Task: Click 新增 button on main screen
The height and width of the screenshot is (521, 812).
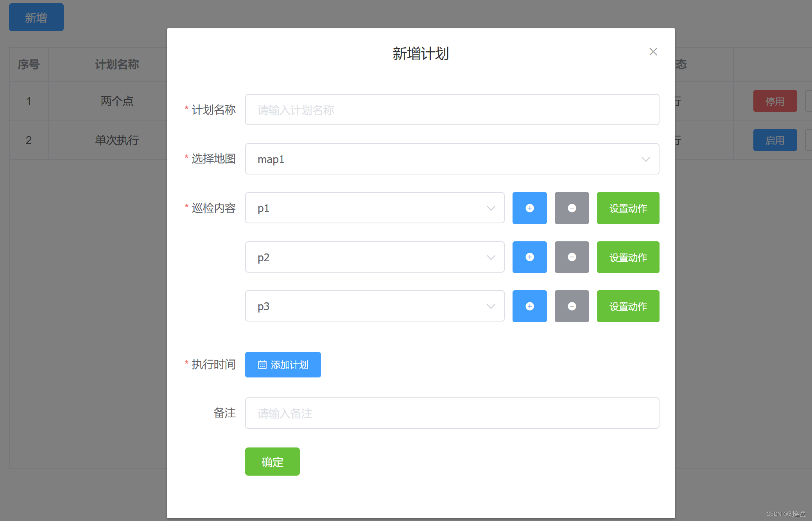Action: tap(36, 16)
